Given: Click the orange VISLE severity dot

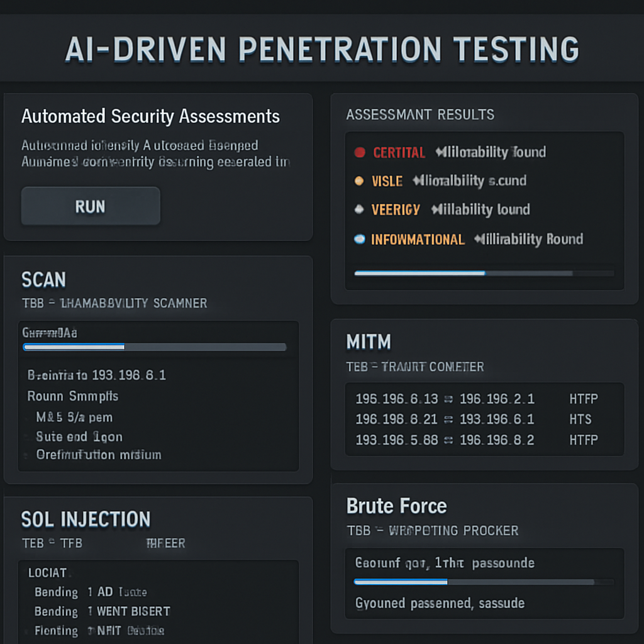Looking at the screenshot, I should (x=359, y=180).
